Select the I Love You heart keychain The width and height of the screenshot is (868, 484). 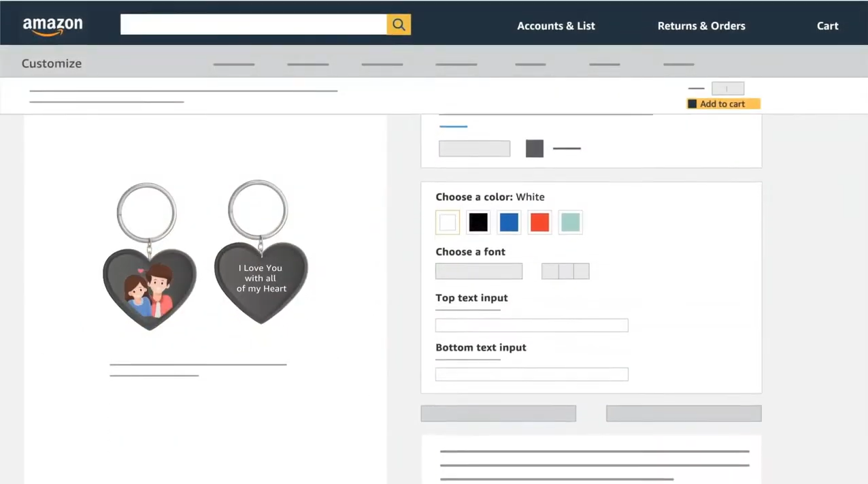tap(261, 253)
